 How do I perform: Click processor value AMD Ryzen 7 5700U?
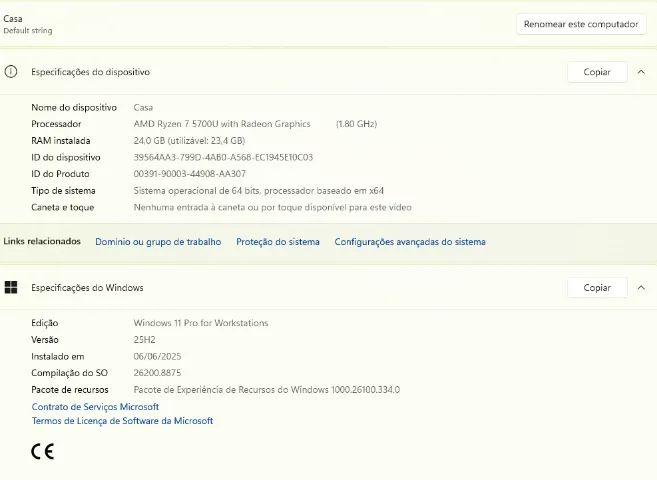point(222,124)
